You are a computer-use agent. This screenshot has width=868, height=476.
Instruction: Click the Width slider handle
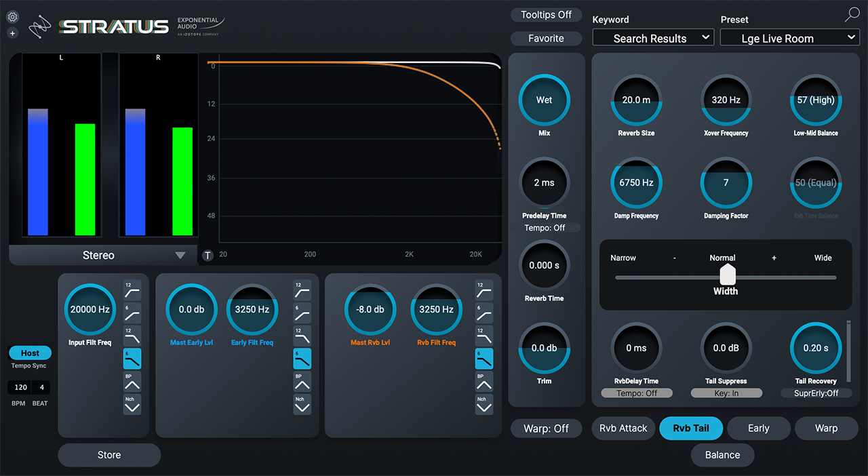click(727, 275)
